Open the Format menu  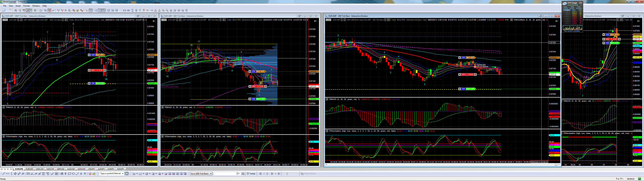pos(26,6)
